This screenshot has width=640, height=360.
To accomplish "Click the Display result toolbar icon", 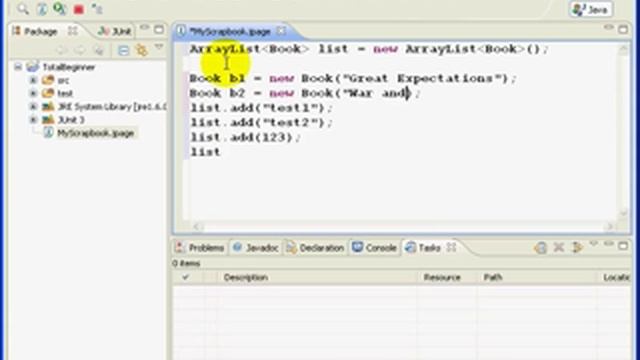I will click(42, 9).
